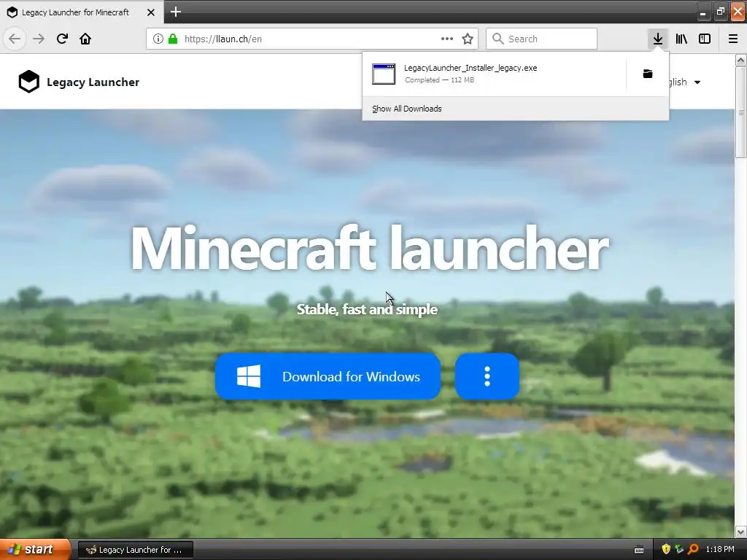Click Show All Downloads
This screenshot has height=560, width=747.
tap(407, 109)
